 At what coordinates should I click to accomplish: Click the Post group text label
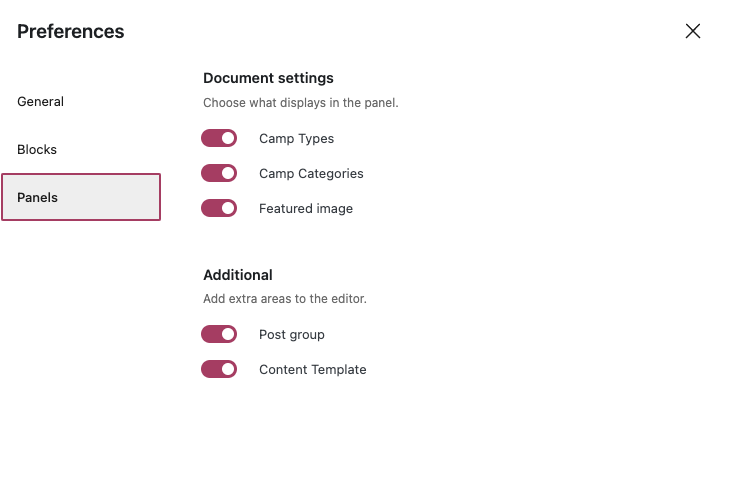tap(292, 335)
